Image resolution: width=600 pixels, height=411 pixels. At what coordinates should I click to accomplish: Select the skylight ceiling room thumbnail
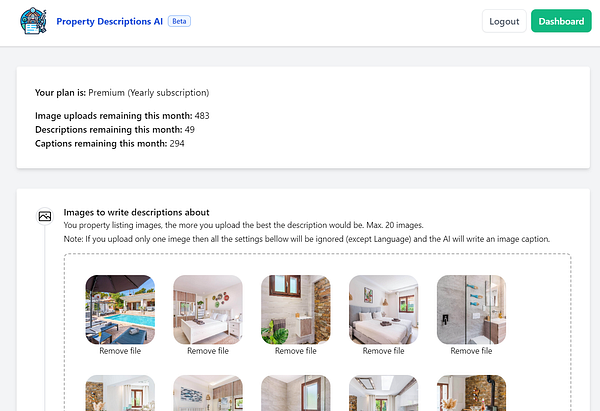point(383,393)
